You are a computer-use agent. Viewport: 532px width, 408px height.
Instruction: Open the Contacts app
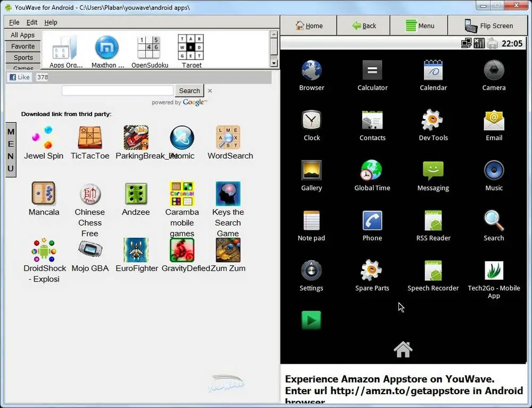tap(372, 120)
